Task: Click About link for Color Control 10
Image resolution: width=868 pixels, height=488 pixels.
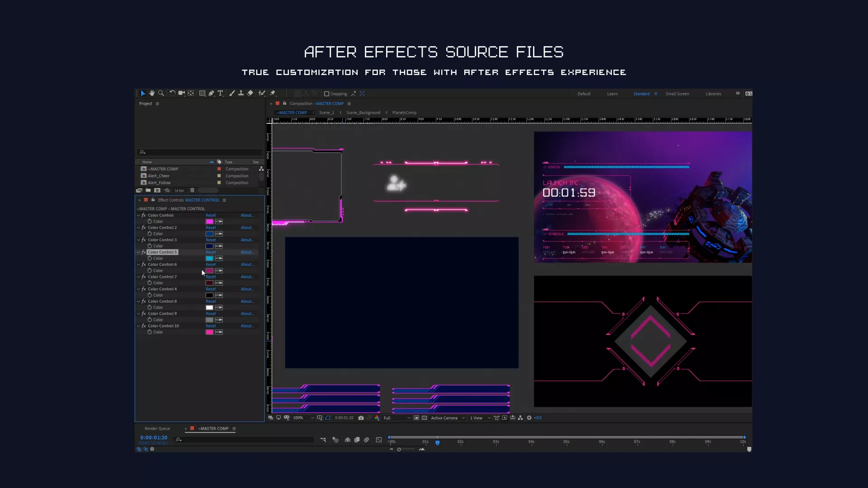Action: point(247,326)
